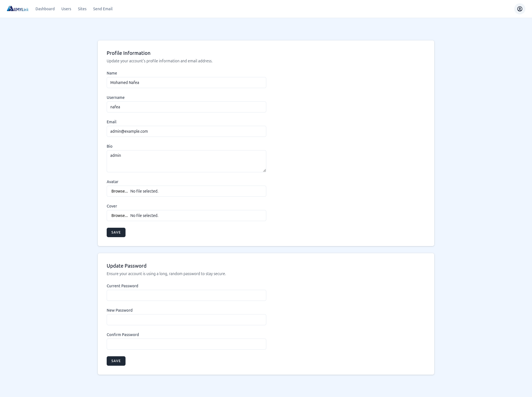Screen dimensions: 532x397
Task: Click the Avatar 'No file selected' text
Action: pos(144,191)
